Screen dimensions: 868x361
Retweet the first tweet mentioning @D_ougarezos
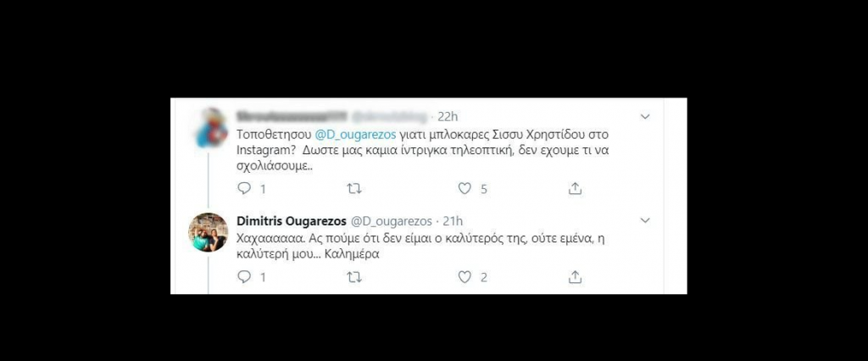353,189
